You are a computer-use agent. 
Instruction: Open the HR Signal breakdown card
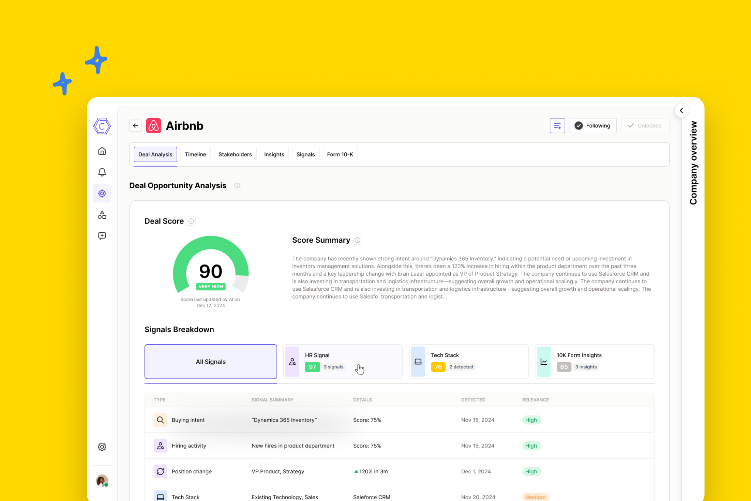(343, 361)
